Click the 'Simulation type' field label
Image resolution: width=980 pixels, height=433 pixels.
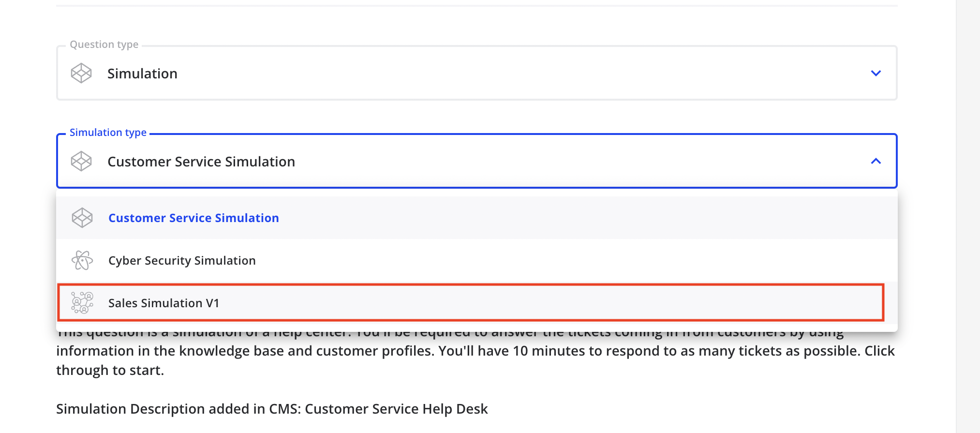pyautogui.click(x=108, y=132)
